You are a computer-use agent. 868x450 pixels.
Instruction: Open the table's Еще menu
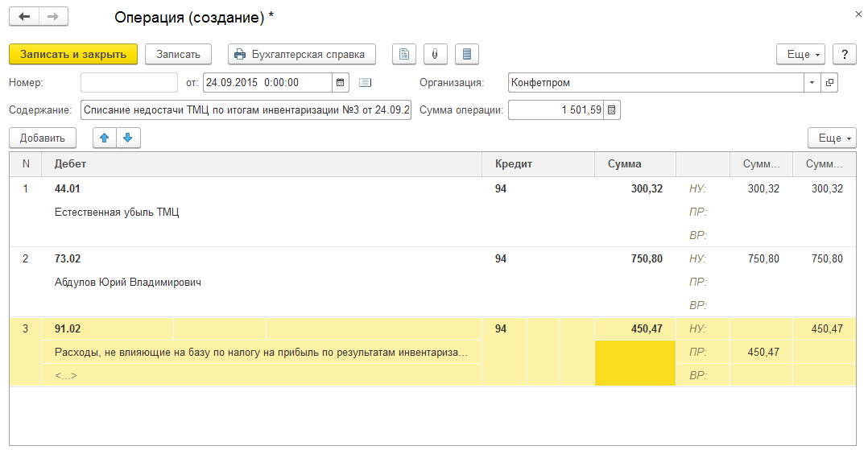pyautogui.click(x=833, y=138)
